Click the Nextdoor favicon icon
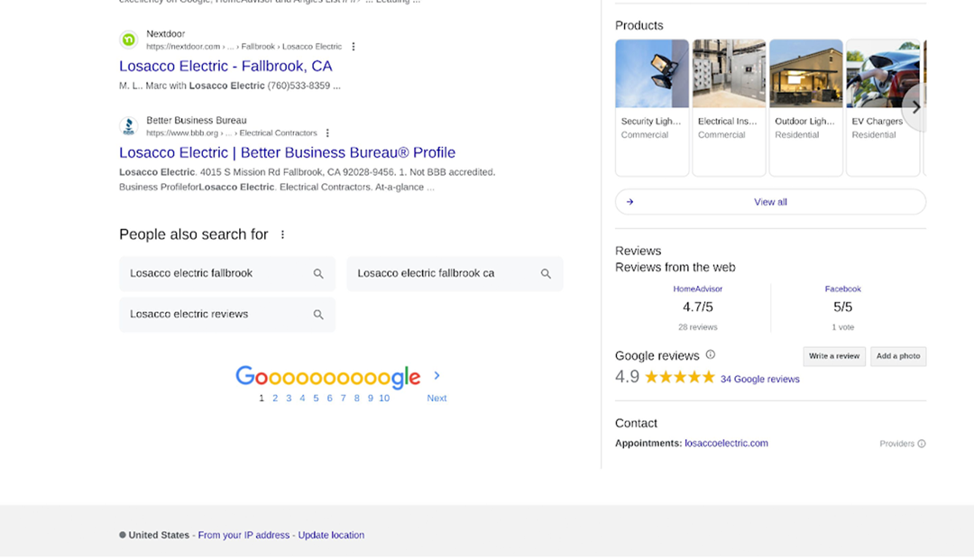974x560 pixels. (128, 40)
